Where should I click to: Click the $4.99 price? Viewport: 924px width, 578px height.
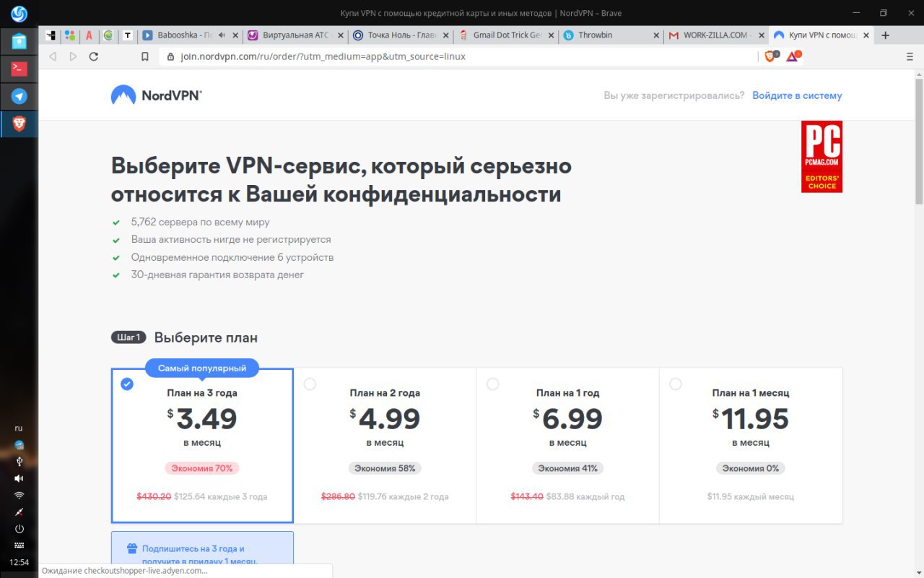[x=385, y=418]
